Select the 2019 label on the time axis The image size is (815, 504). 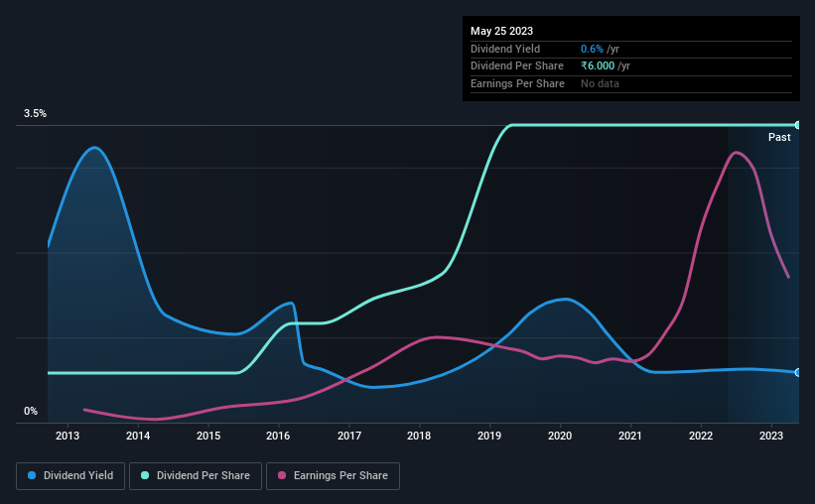(489, 436)
